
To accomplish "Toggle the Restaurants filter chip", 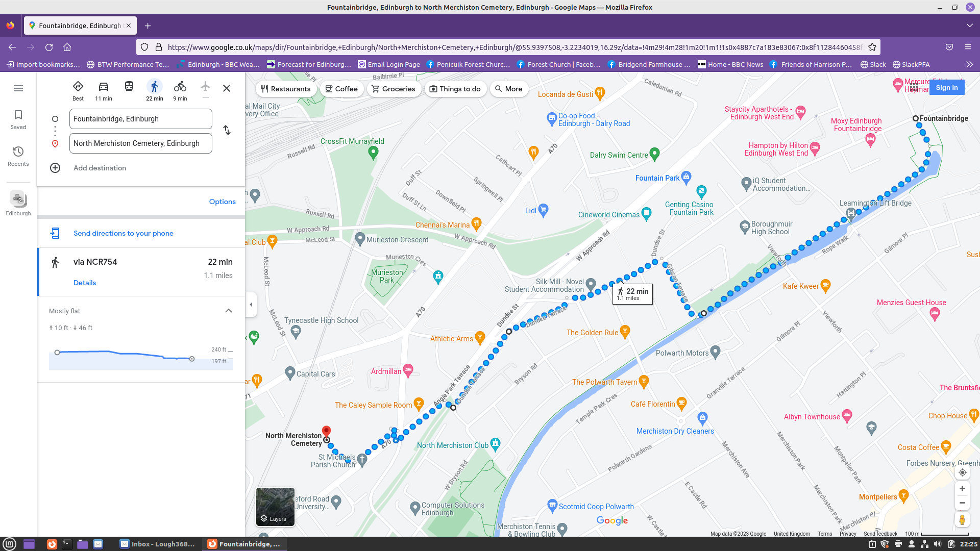I will [x=286, y=89].
